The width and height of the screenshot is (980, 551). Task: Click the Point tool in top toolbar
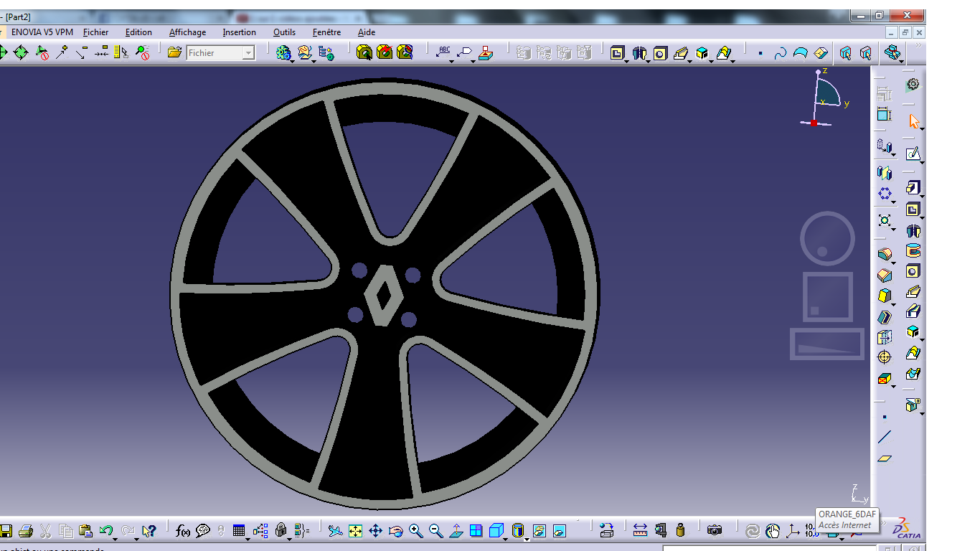pyautogui.click(x=760, y=53)
